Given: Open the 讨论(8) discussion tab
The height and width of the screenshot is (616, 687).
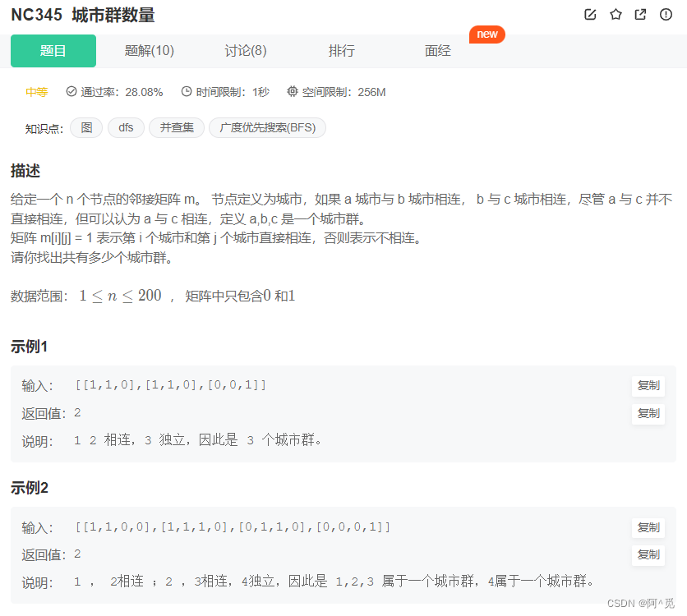Looking at the screenshot, I should (245, 50).
